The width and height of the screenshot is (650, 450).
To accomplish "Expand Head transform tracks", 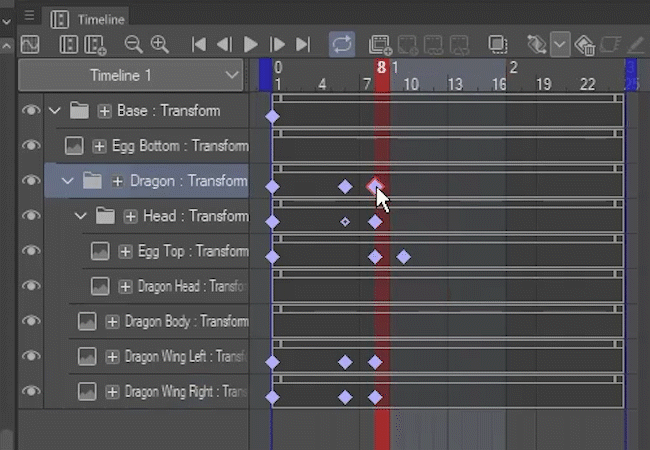I will (x=131, y=216).
